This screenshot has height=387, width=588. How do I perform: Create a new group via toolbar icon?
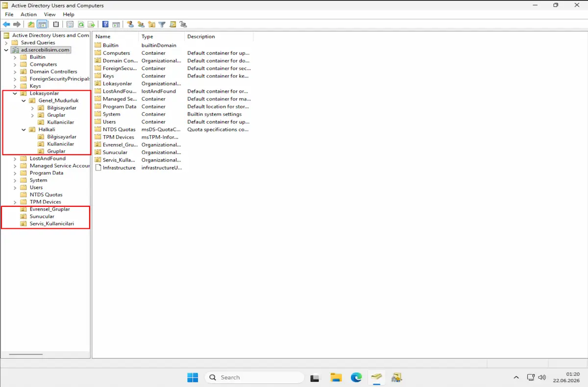click(x=141, y=24)
